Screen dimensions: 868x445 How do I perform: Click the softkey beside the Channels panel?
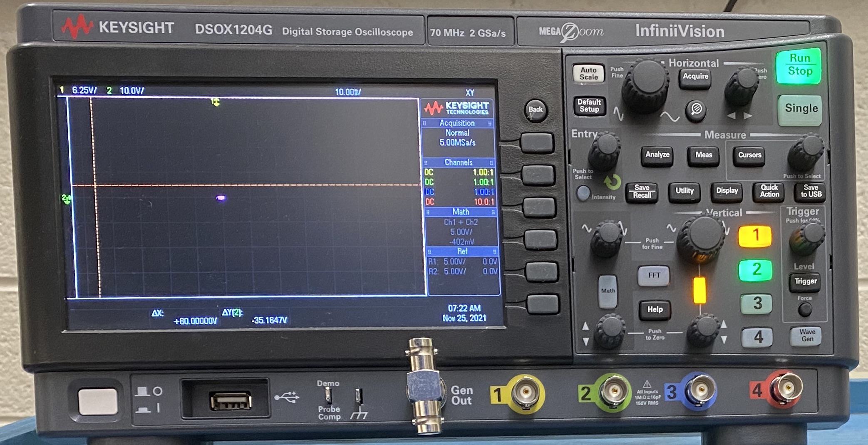(538, 175)
